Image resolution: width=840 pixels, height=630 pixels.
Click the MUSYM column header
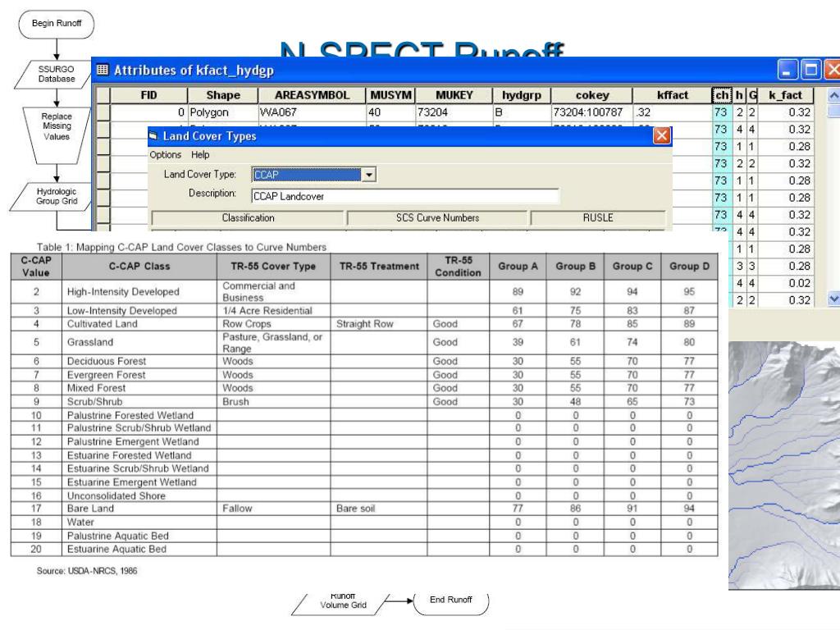click(x=391, y=95)
